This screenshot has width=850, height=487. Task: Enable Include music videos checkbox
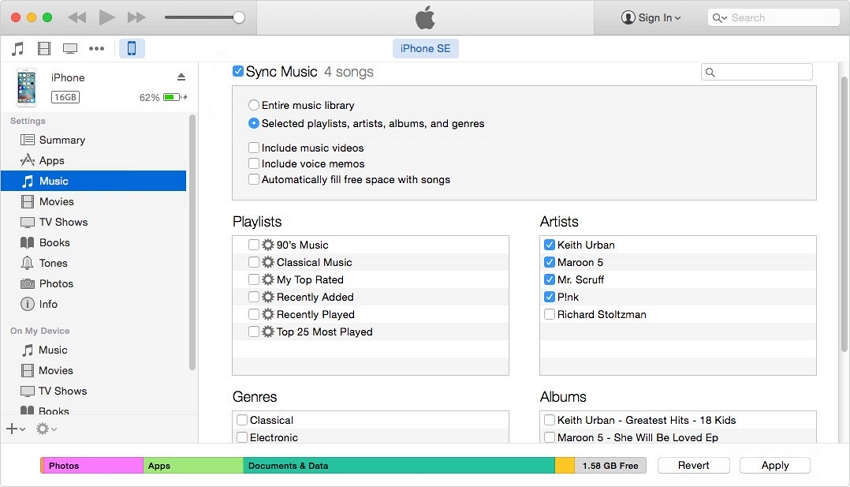tap(254, 148)
